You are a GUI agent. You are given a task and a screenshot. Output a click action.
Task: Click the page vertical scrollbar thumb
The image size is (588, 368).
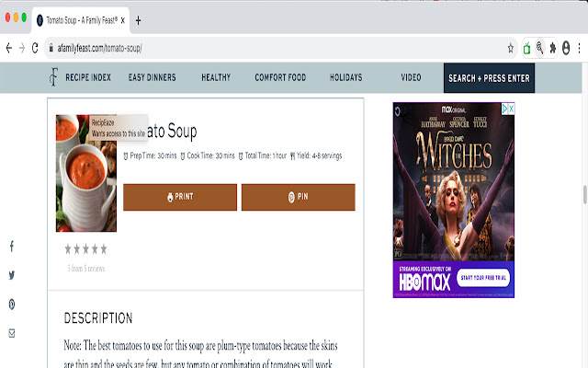(x=585, y=194)
